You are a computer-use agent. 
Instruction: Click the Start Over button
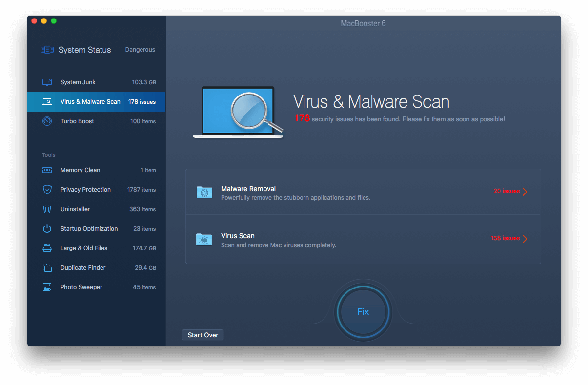[203, 335]
